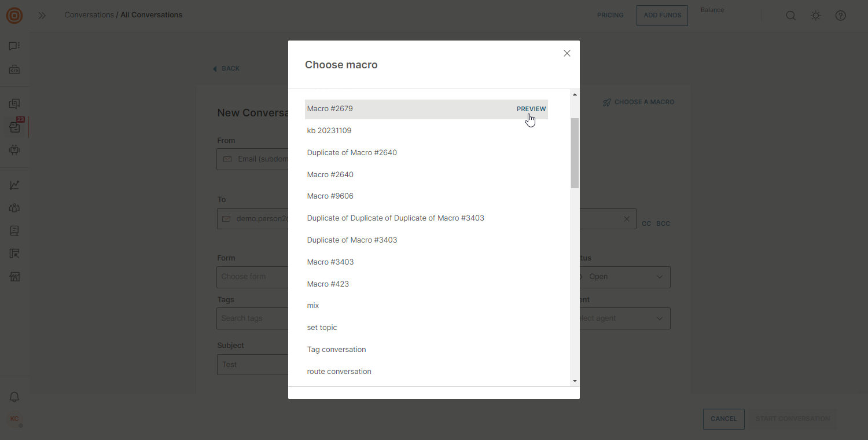The width and height of the screenshot is (868, 440).
Task: Close the Choose macro dialog
Action: coord(567,53)
